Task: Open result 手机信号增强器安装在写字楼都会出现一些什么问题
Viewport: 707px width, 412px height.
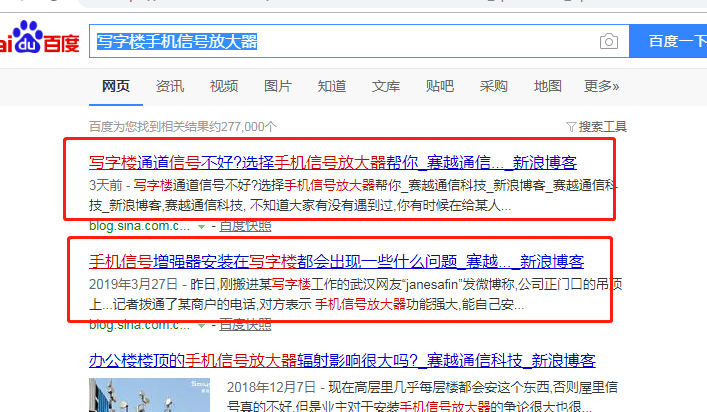Action: point(336,261)
